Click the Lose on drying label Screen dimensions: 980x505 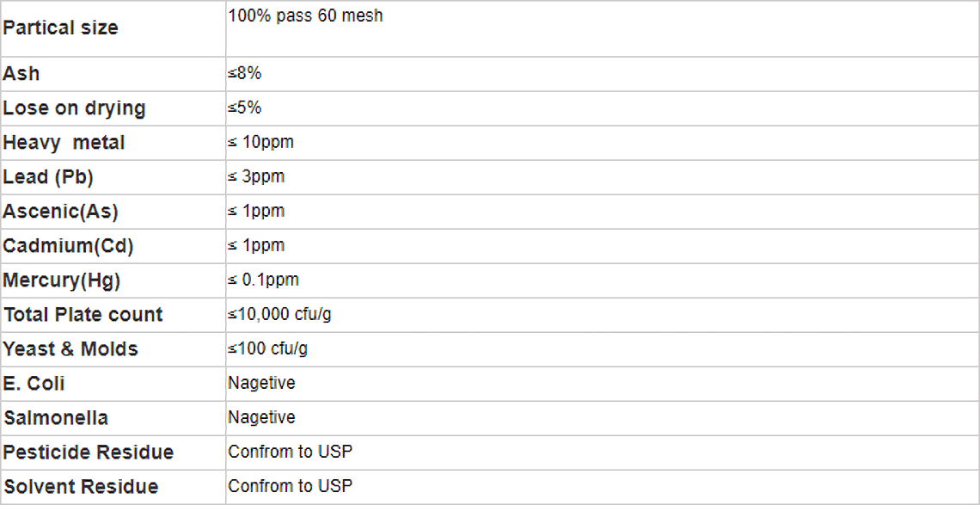(x=74, y=108)
